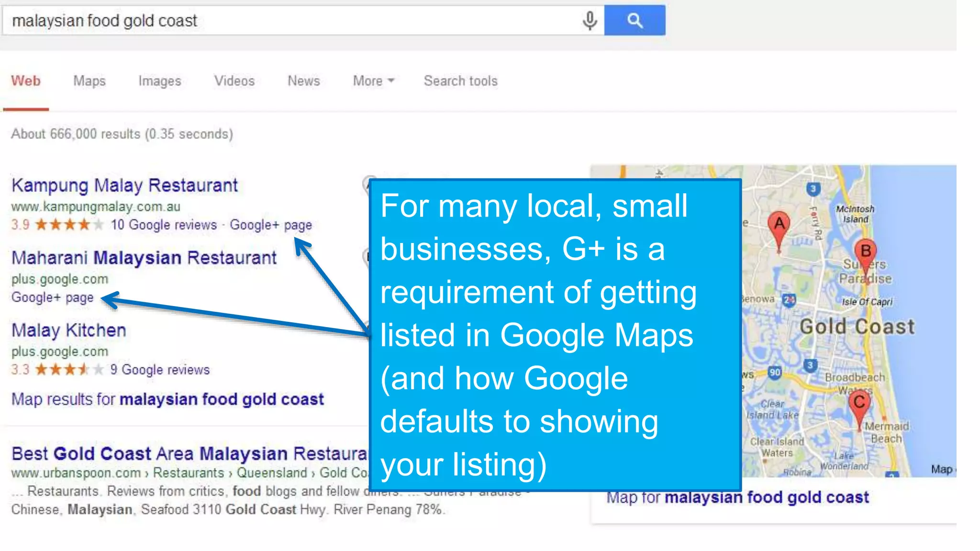Screen dimensions: 980x551
Task: Click the www.urbanspoon.com breadcrumb
Action: tap(76, 473)
